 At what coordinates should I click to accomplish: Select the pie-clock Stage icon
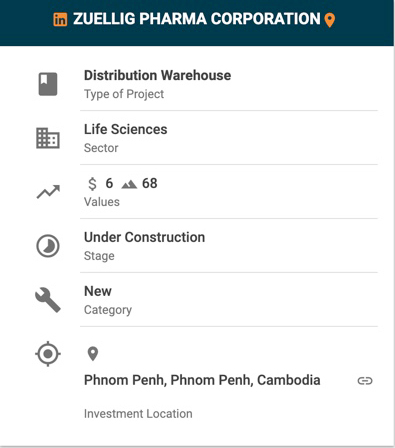click(x=48, y=246)
